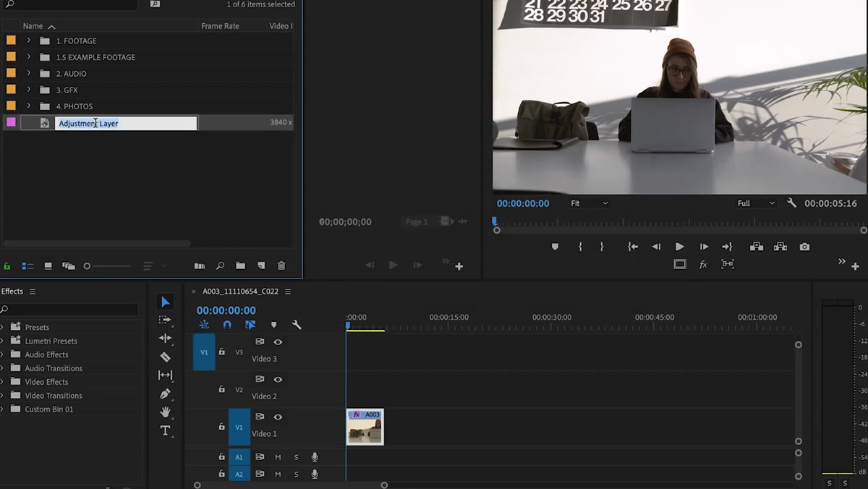Open timeline display settings wrench
This screenshot has height=489, width=868.
click(297, 325)
